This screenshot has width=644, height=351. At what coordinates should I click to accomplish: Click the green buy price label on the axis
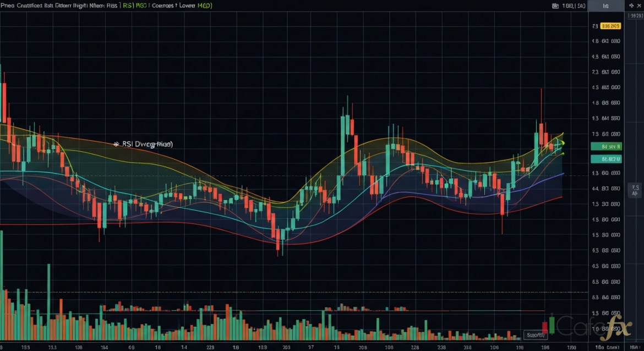[x=606, y=146]
